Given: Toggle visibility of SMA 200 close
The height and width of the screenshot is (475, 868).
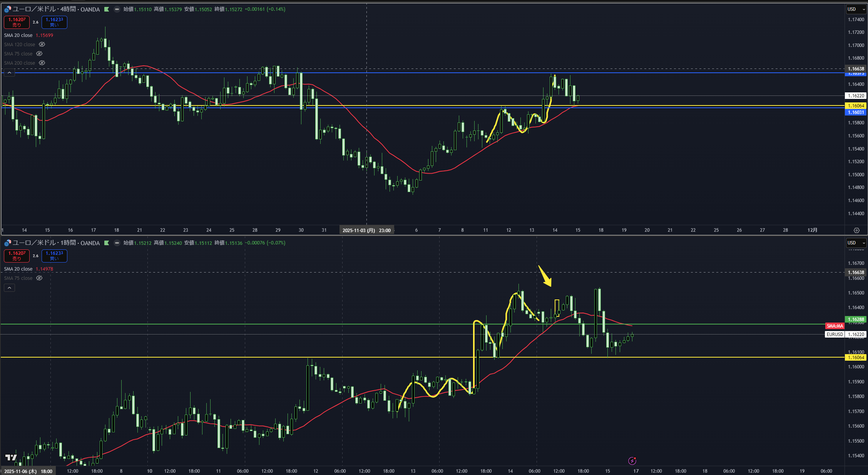Looking at the screenshot, I should (42, 63).
